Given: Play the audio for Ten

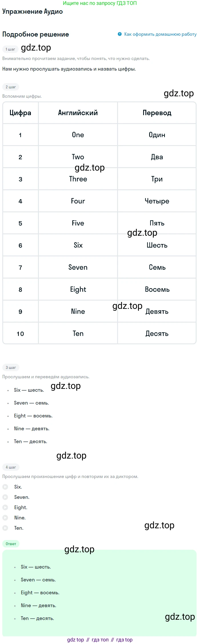Looking at the screenshot, I should [x=5, y=528].
